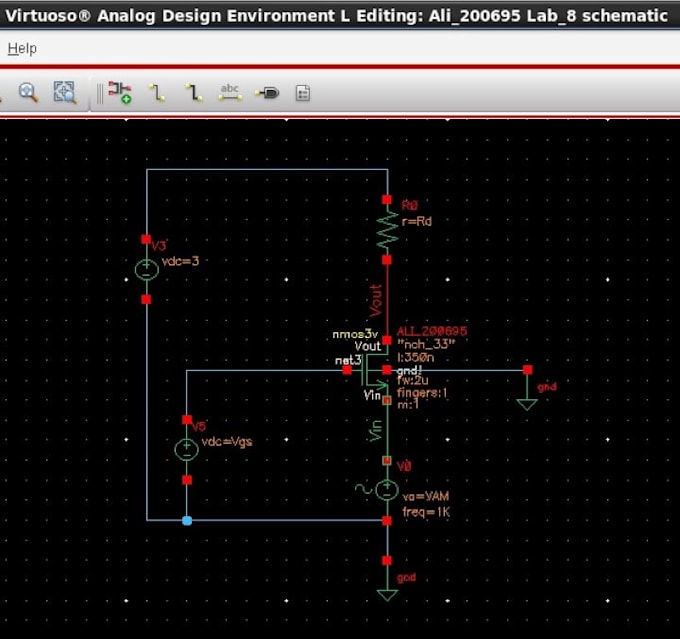The image size is (680, 639).
Task: Select the V5 DC voltage source symbol
Action: pyautogui.click(x=186, y=449)
